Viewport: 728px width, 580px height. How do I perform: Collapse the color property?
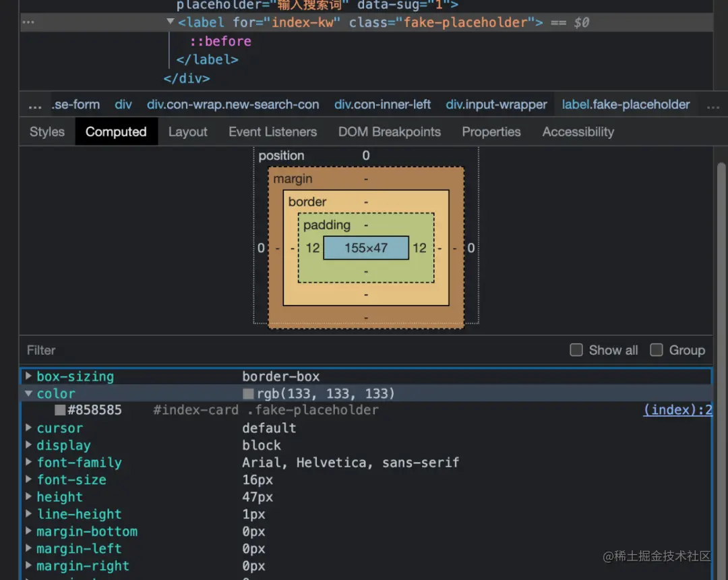[x=29, y=393]
